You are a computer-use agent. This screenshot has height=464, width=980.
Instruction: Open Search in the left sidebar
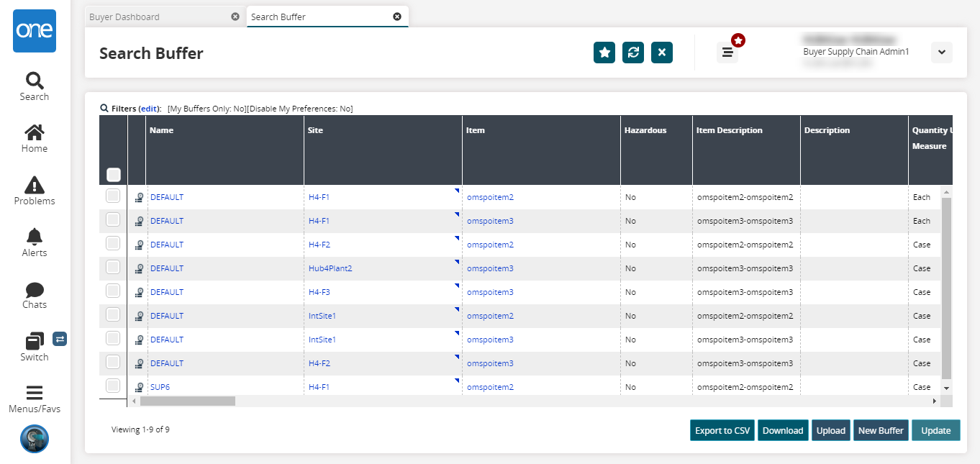[34, 86]
